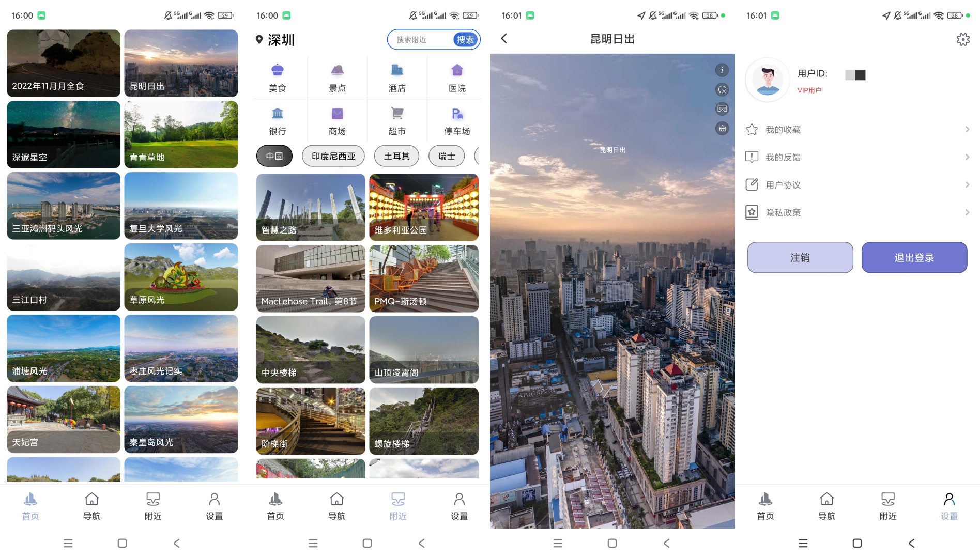Open 导航 tab on the 深圳 nearby screen

(337, 506)
